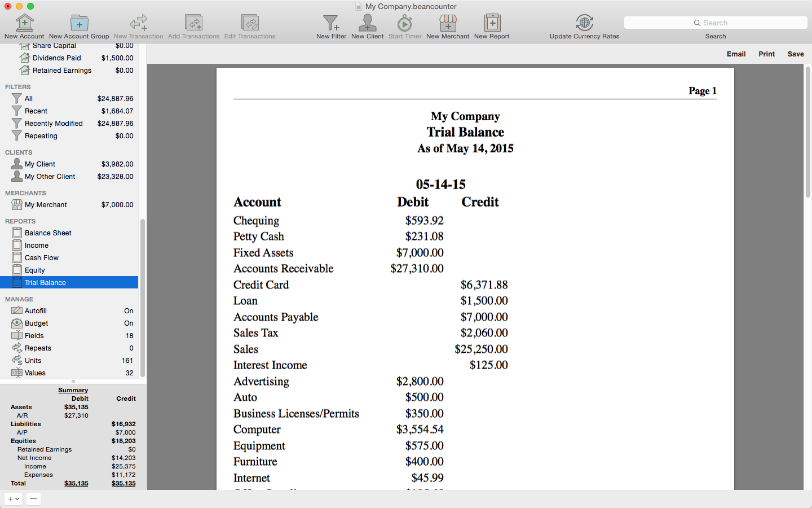The height and width of the screenshot is (508, 812).
Task: Click the summary panel resize handle dot
Action: [73, 382]
